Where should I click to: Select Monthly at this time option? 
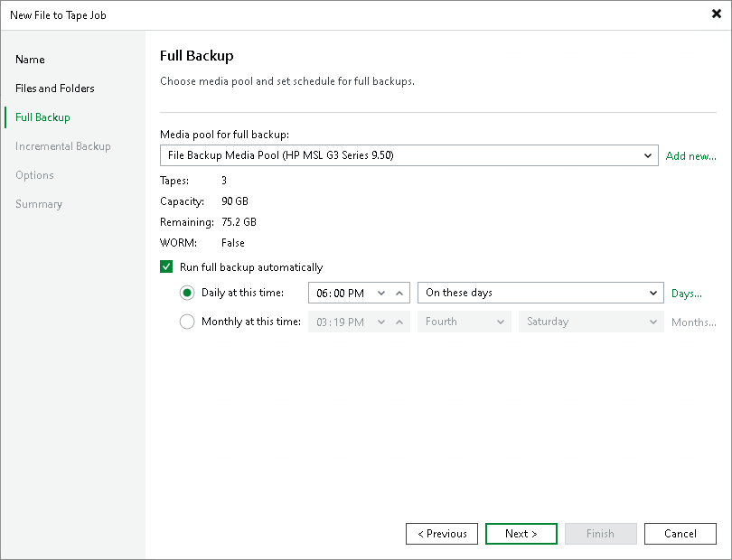pyautogui.click(x=187, y=322)
